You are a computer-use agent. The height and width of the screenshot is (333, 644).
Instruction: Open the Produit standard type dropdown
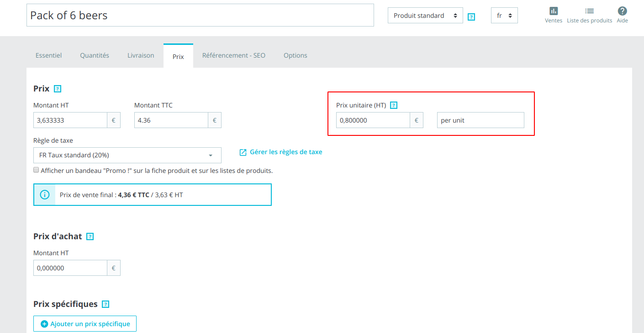[425, 16]
